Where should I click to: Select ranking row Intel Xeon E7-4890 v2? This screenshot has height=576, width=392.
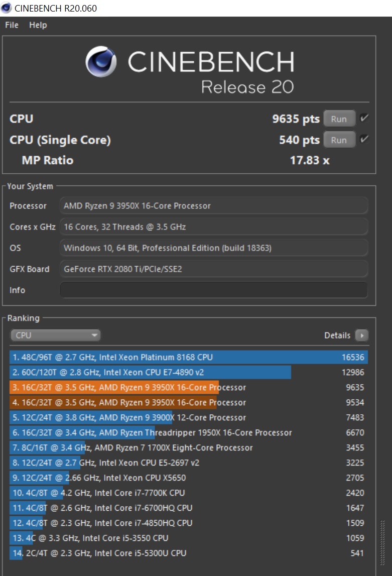pos(189,372)
